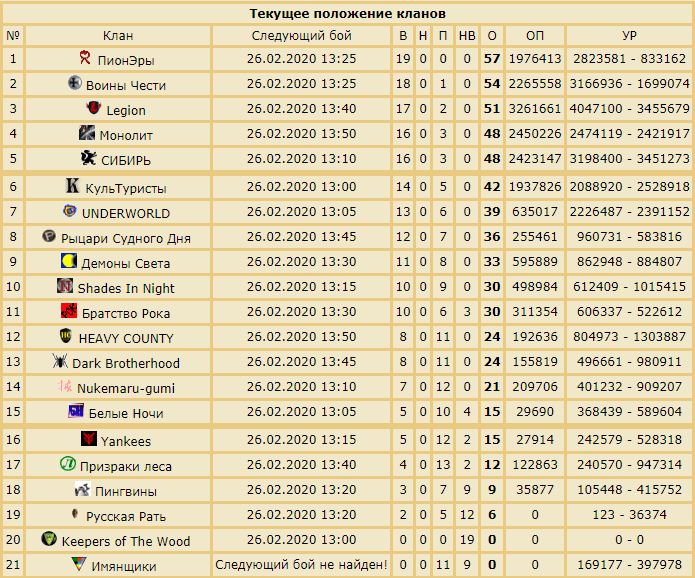Select the Демоны Света moon icon

tap(69, 261)
